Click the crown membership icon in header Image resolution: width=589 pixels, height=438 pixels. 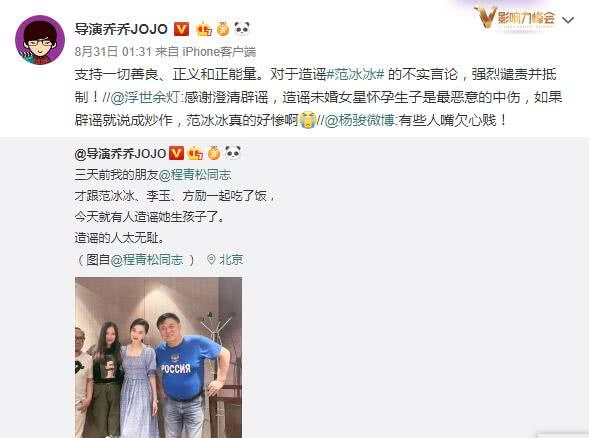[204, 29]
